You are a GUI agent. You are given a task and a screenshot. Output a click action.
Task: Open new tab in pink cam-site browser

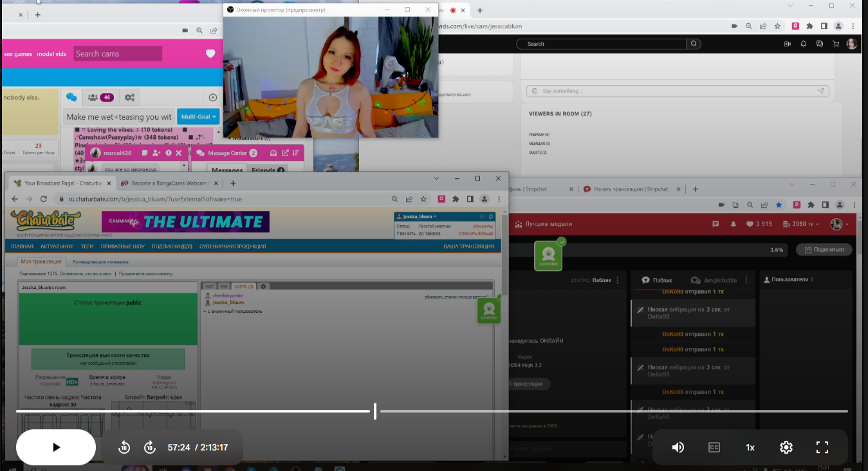[38, 14]
